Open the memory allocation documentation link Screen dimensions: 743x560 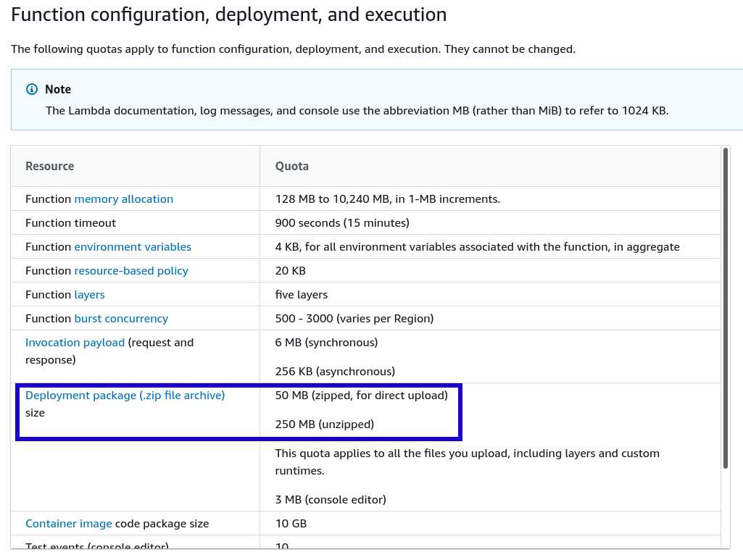tap(123, 198)
